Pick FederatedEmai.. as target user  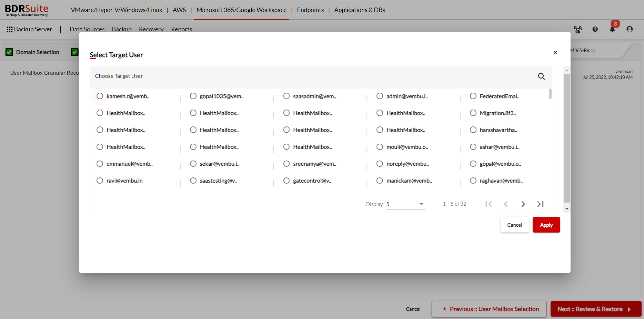tap(473, 96)
